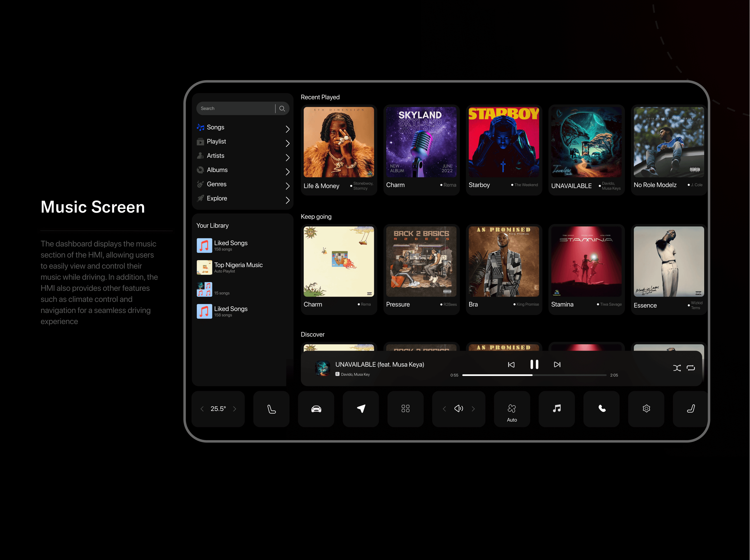750x560 pixels.
Task: Click the Davido, Musa Key artist text
Action: [355, 374]
